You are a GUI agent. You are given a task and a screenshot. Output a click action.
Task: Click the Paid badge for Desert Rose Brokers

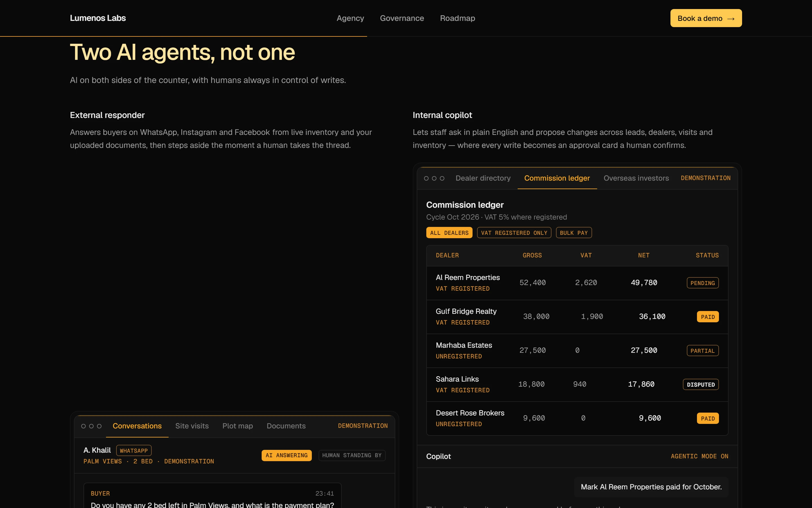[x=707, y=418]
